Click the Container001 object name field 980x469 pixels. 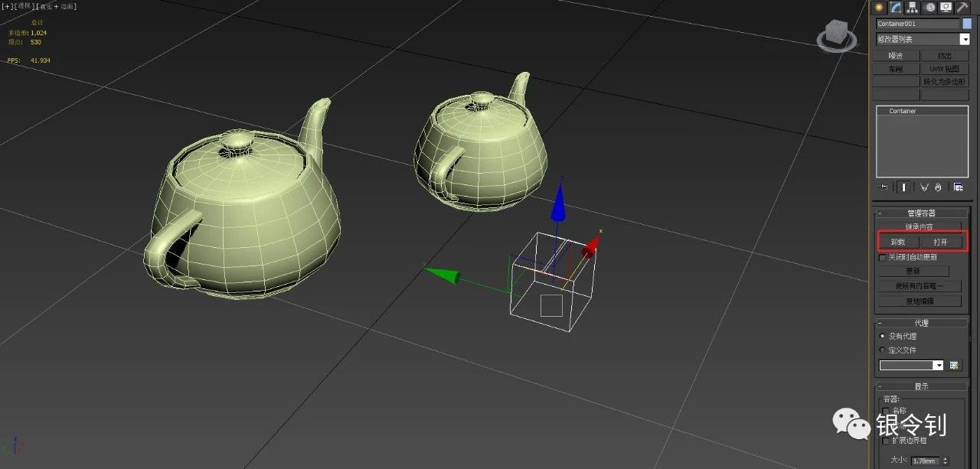tap(917, 24)
